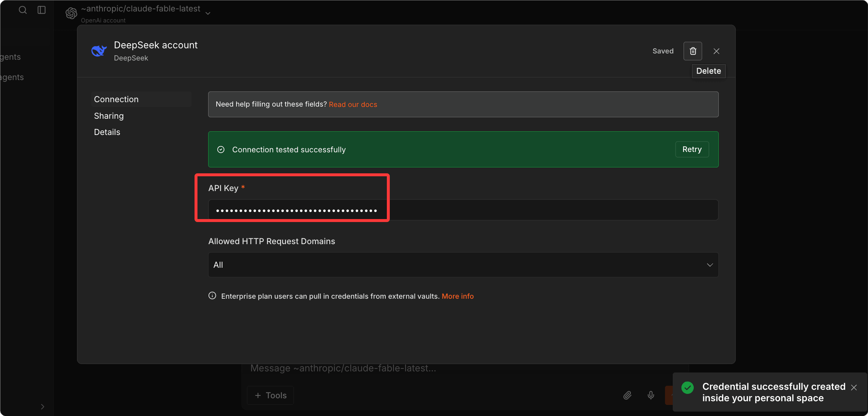Start voice input with microphone icon
This screenshot has width=868, height=416.
pyautogui.click(x=651, y=395)
